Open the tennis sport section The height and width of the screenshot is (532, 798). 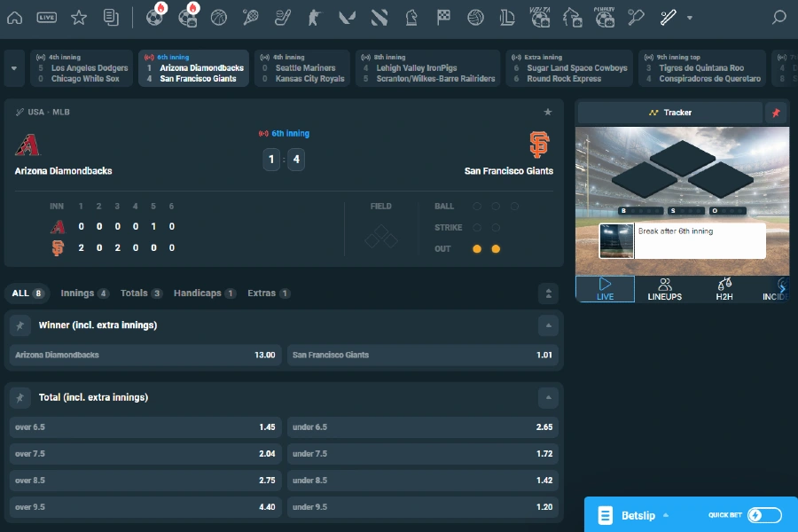pyautogui.click(x=250, y=16)
